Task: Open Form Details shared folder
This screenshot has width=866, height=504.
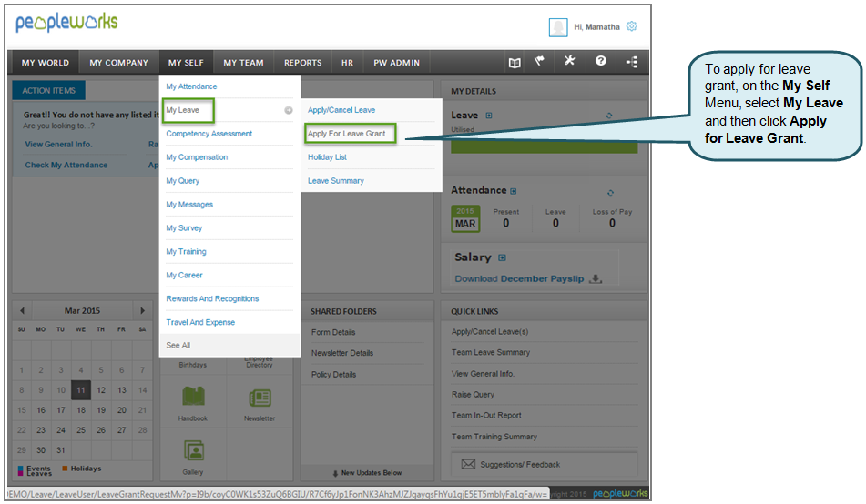Action: [333, 332]
